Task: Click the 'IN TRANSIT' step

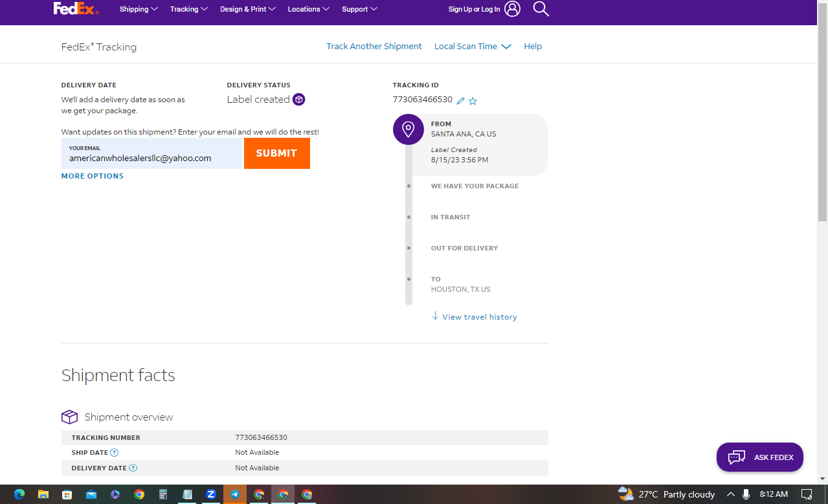Action: [451, 217]
